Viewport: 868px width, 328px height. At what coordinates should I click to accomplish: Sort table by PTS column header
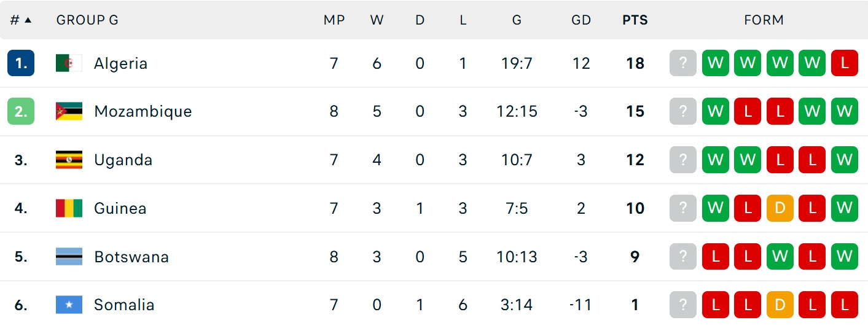[x=635, y=20]
